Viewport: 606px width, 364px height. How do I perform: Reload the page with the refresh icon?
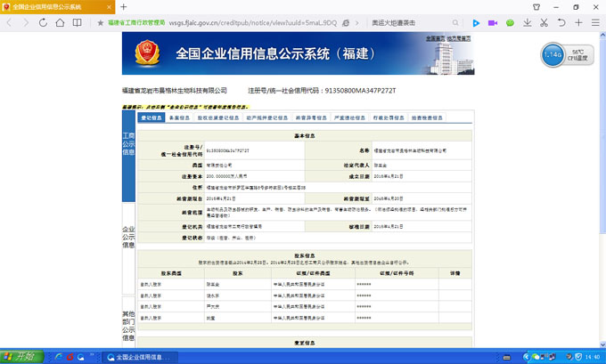pos(43,23)
